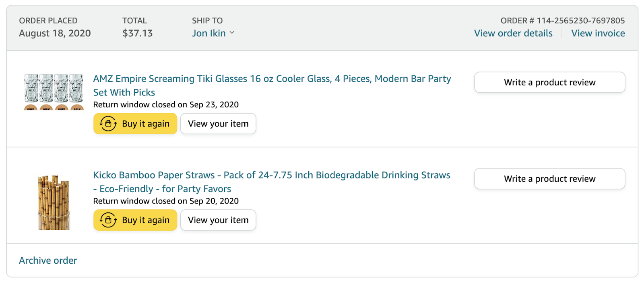Select View your item for Bamboo Straws
The height and width of the screenshot is (283, 644).
(218, 220)
